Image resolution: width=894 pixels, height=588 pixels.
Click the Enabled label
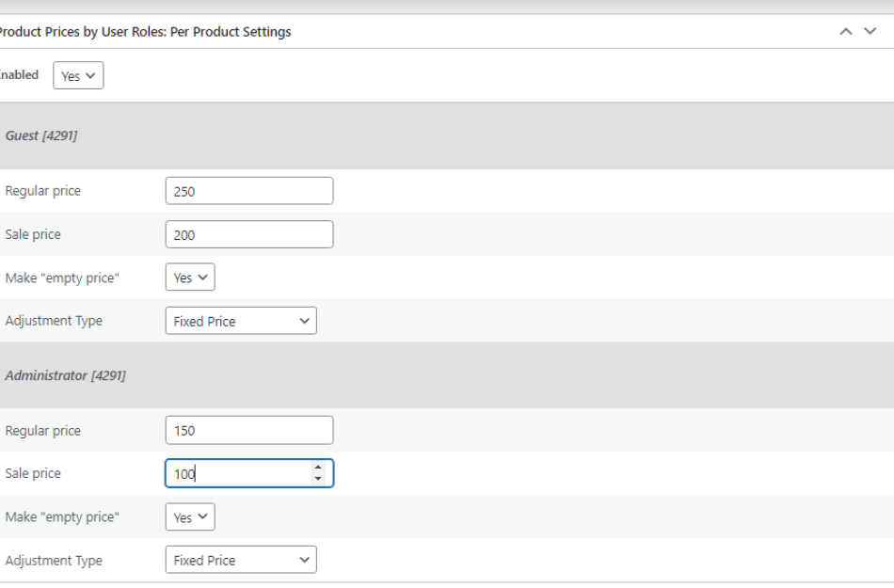coord(19,75)
